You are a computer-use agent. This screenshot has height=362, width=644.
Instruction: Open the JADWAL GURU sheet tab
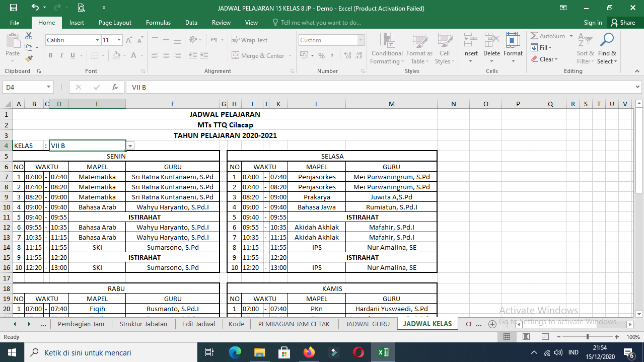368,324
